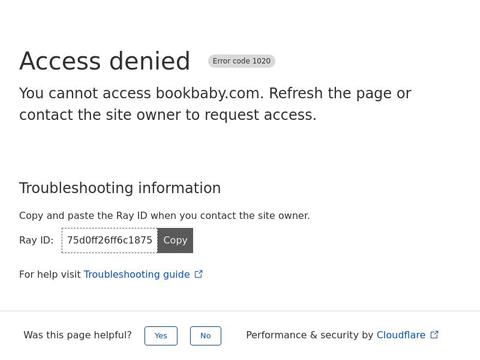Open the Troubleshooting guide link
Screen dimensions: 480x360
[x=137, y=274]
